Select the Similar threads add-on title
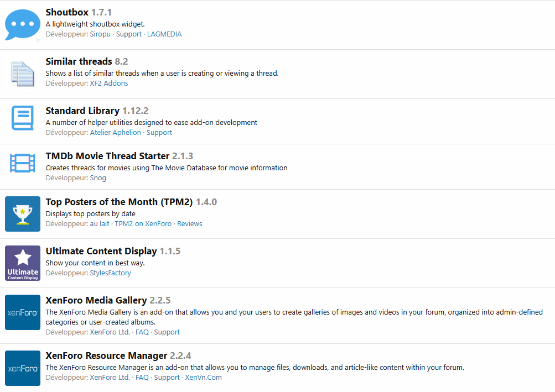This screenshot has width=555, height=392. 79,61
